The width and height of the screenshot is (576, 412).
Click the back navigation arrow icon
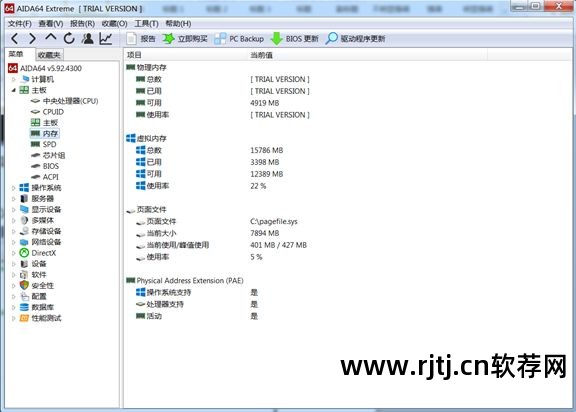point(15,38)
